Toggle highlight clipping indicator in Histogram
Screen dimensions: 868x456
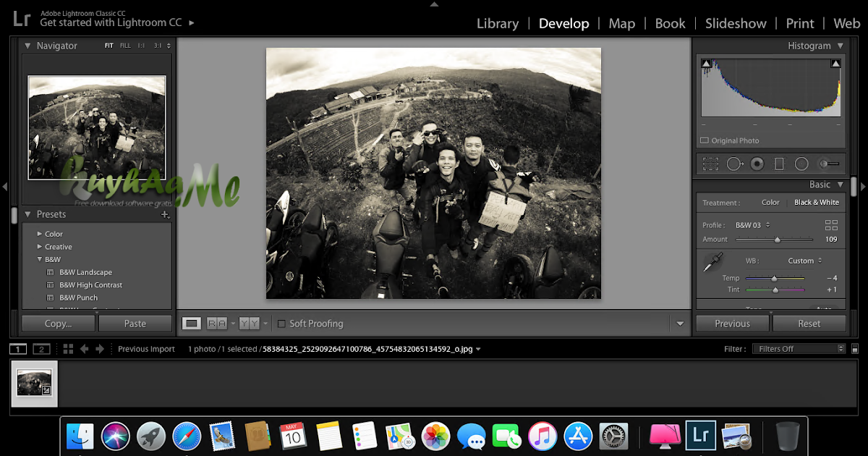coord(835,64)
